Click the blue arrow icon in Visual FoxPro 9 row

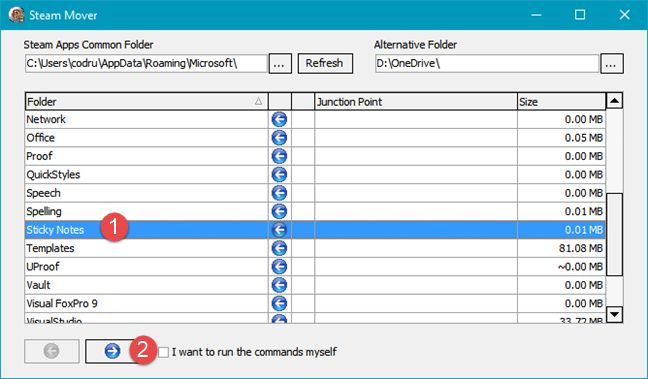(279, 303)
